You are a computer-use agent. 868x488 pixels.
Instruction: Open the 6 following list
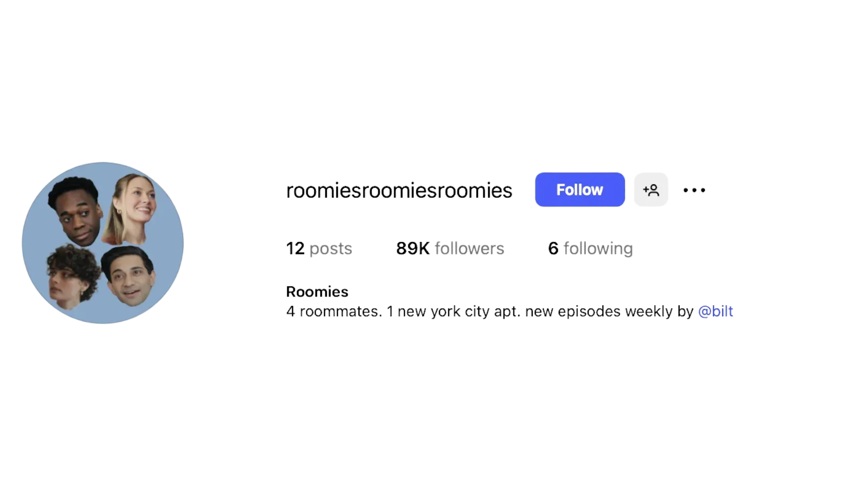(x=590, y=249)
